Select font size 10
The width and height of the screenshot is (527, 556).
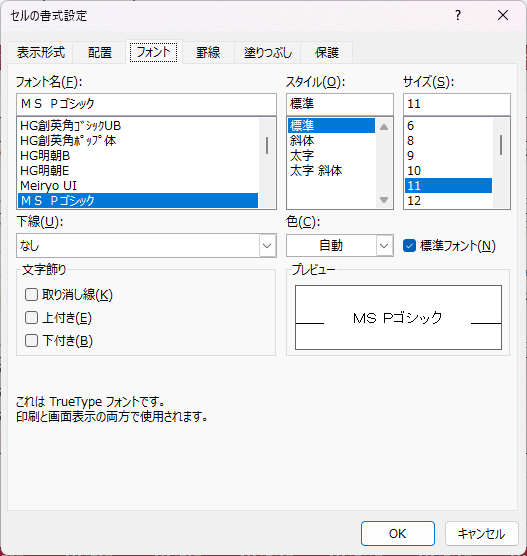pos(448,171)
